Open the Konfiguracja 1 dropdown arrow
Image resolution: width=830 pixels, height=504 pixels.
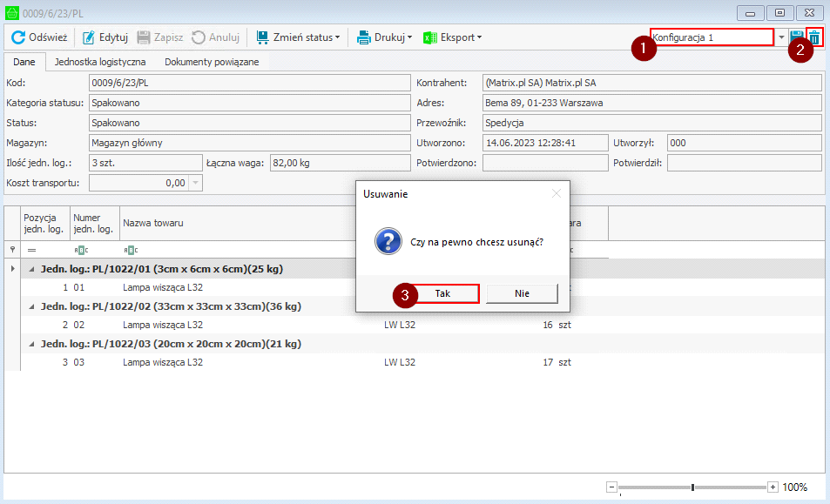(x=781, y=37)
